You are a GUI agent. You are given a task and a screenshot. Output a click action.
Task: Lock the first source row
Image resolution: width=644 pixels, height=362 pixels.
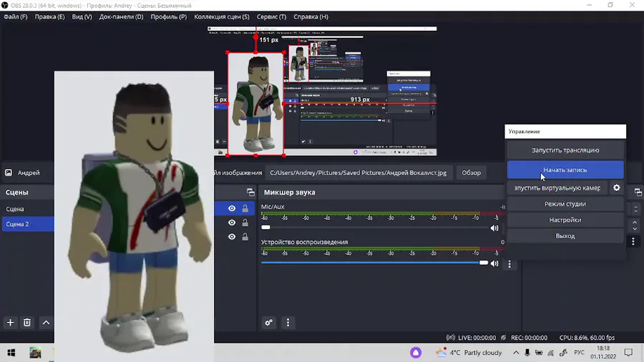(x=245, y=208)
